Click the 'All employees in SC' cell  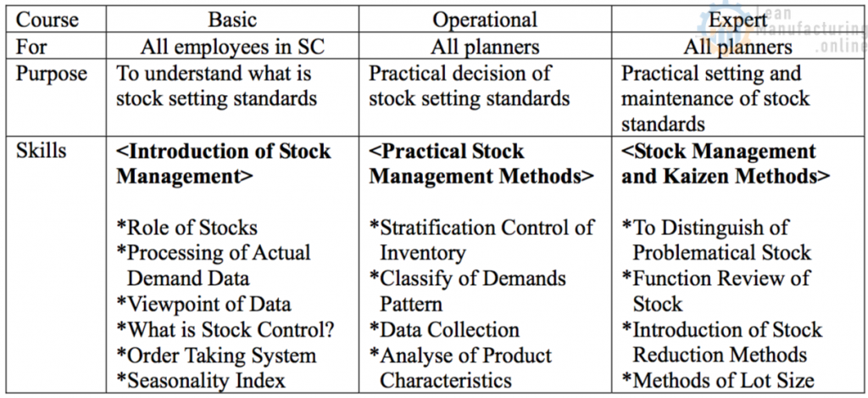(232, 47)
